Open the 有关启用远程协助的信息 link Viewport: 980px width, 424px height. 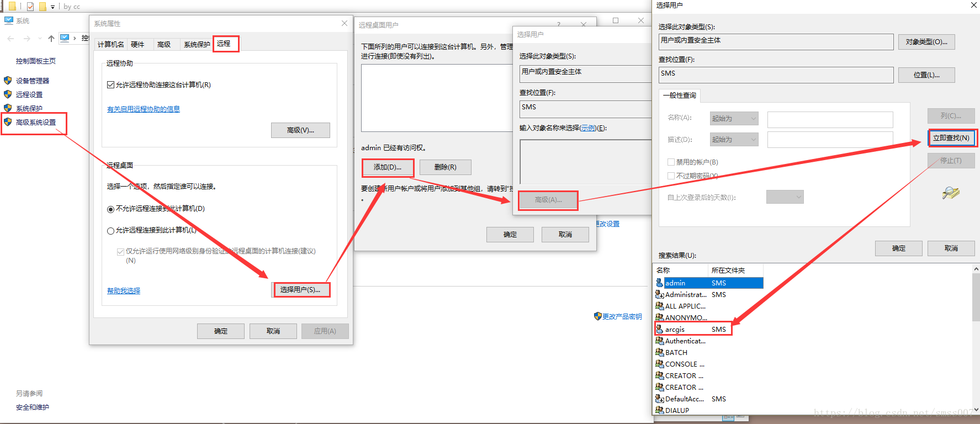click(x=144, y=109)
